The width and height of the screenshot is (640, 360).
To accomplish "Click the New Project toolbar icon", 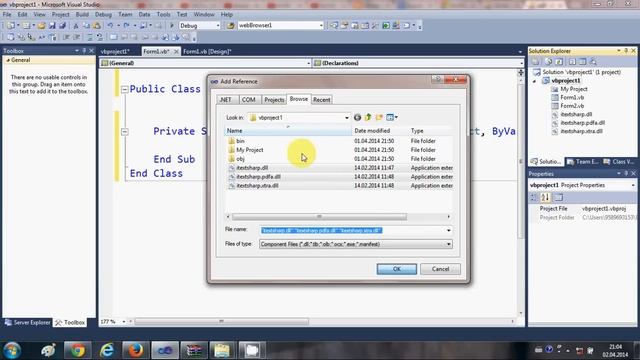I will click(x=11, y=25).
